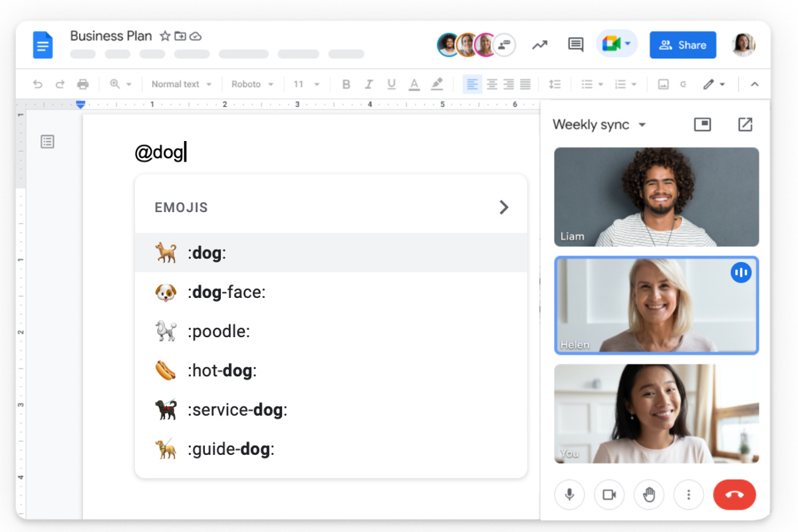Star the Business Plan document
This screenshot has height=532, width=798.
(165, 36)
